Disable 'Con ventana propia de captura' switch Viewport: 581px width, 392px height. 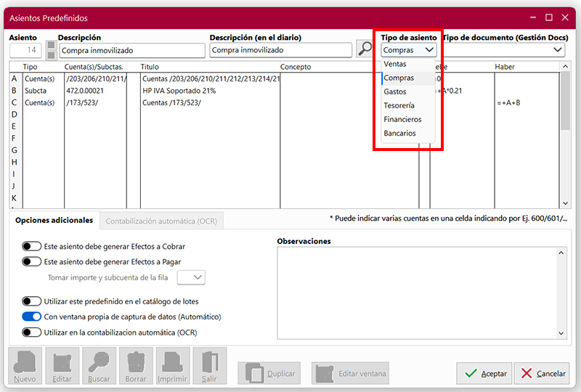click(x=31, y=317)
